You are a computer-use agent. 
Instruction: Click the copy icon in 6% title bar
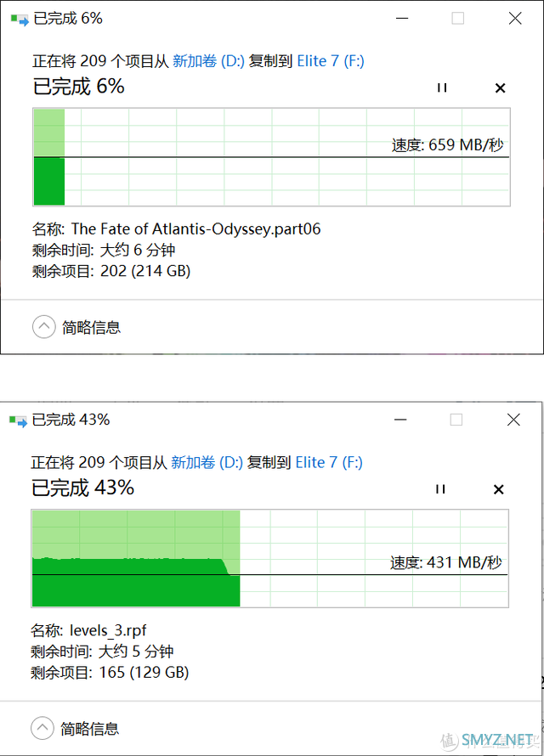tap(20, 20)
